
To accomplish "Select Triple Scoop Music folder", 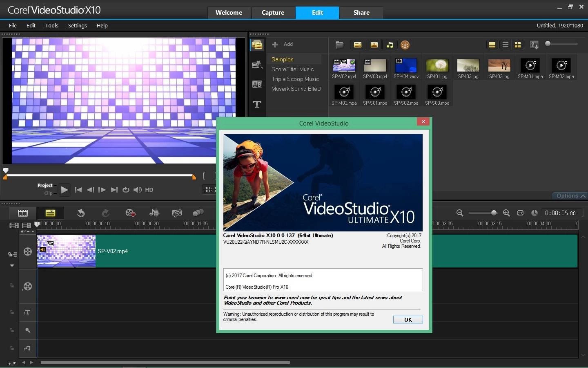I will 295,79.
